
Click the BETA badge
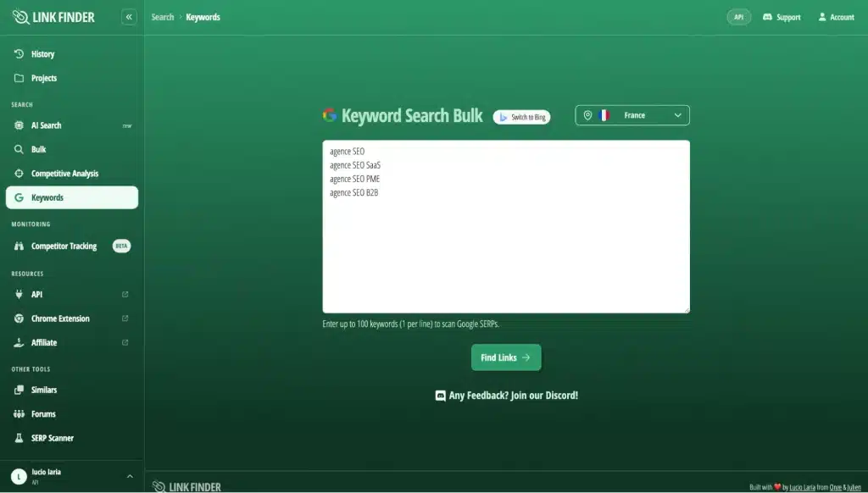tap(121, 246)
